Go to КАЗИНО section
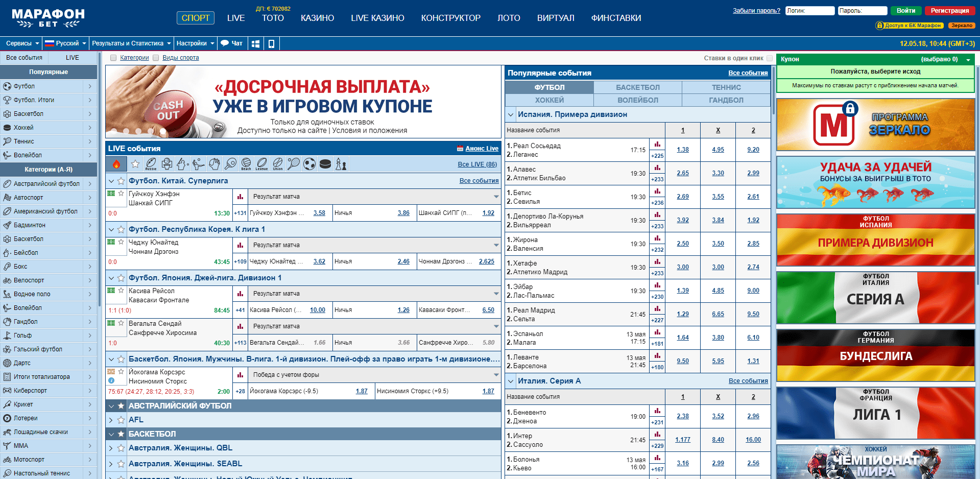Screen dimensions: 980x479 [318, 18]
